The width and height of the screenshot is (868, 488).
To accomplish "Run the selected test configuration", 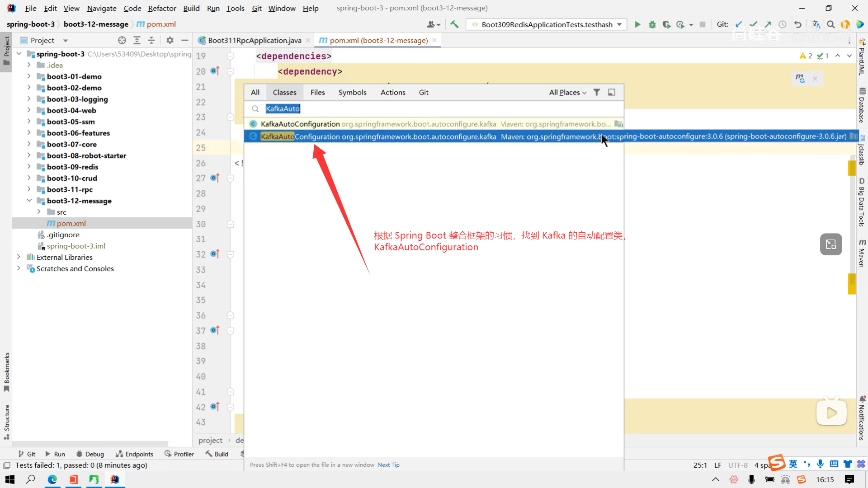I will point(637,24).
